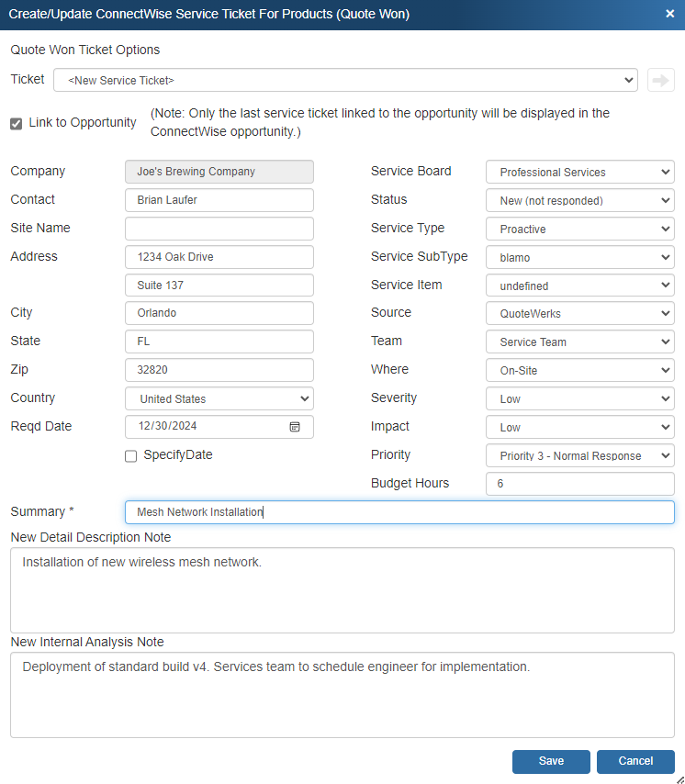This screenshot has width=685, height=784.
Task: Click the Cancel button
Action: [x=635, y=761]
